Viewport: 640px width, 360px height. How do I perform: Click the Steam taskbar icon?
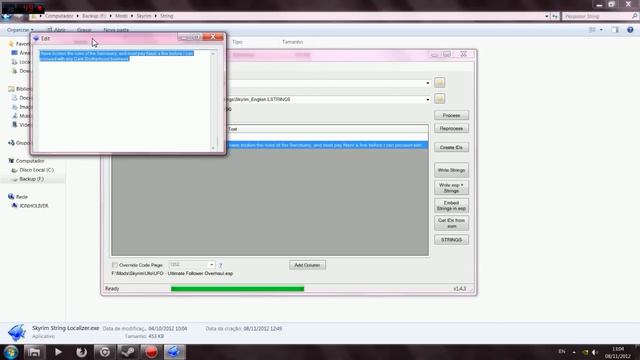(128, 352)
